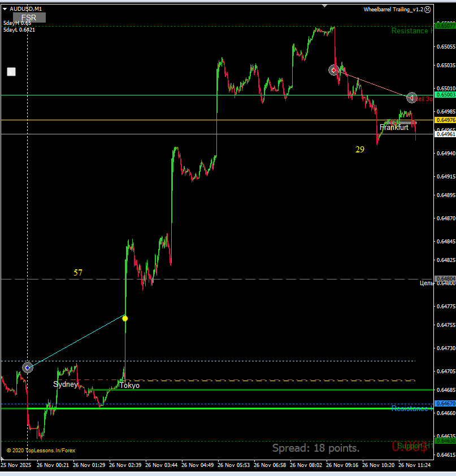
Task: Select the gray 0.64804 price label
Action: (445, 279)
